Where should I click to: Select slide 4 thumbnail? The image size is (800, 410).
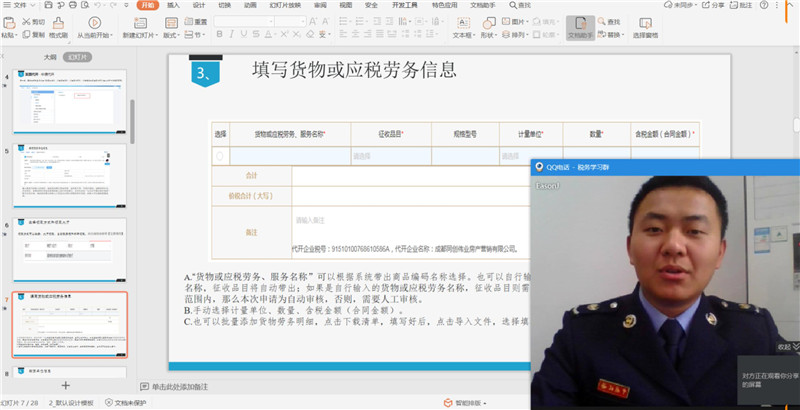coord(69,102)
